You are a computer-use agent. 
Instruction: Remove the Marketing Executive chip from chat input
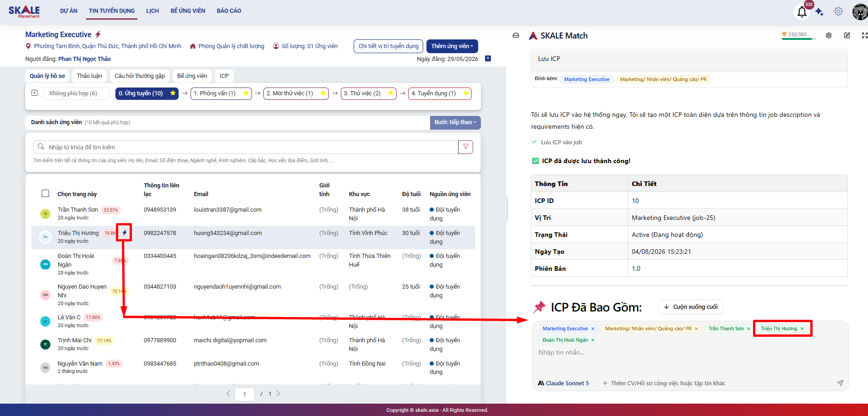click(593, 328)
